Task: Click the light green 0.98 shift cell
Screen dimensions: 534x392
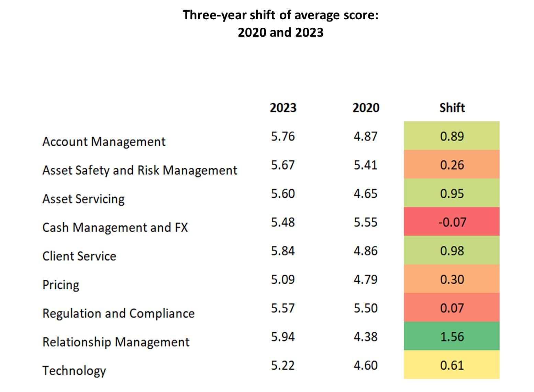Action: 452,251
